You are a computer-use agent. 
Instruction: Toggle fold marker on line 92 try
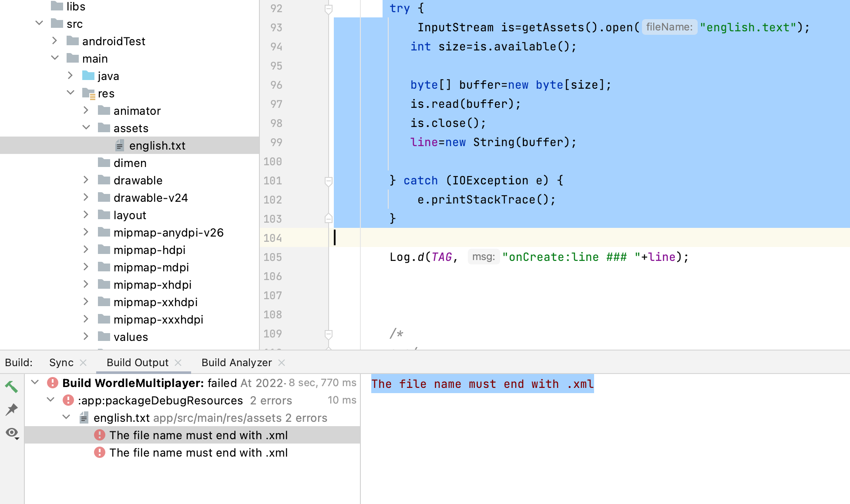[329, 9]
